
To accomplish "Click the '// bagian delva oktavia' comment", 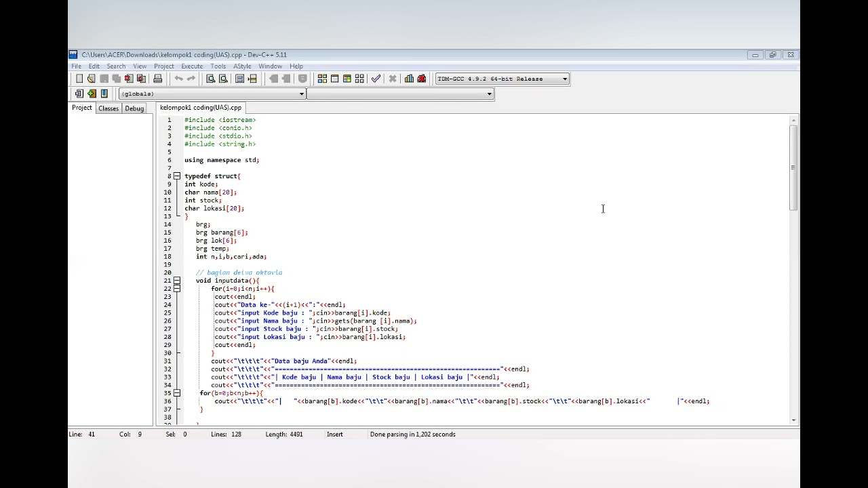I will pos(239,272).
